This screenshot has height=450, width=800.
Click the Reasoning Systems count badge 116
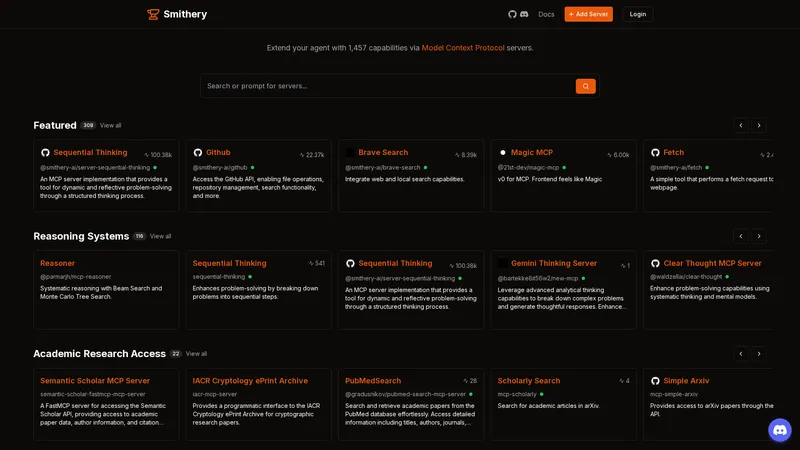pyautogui.click(x=139, y=236)
